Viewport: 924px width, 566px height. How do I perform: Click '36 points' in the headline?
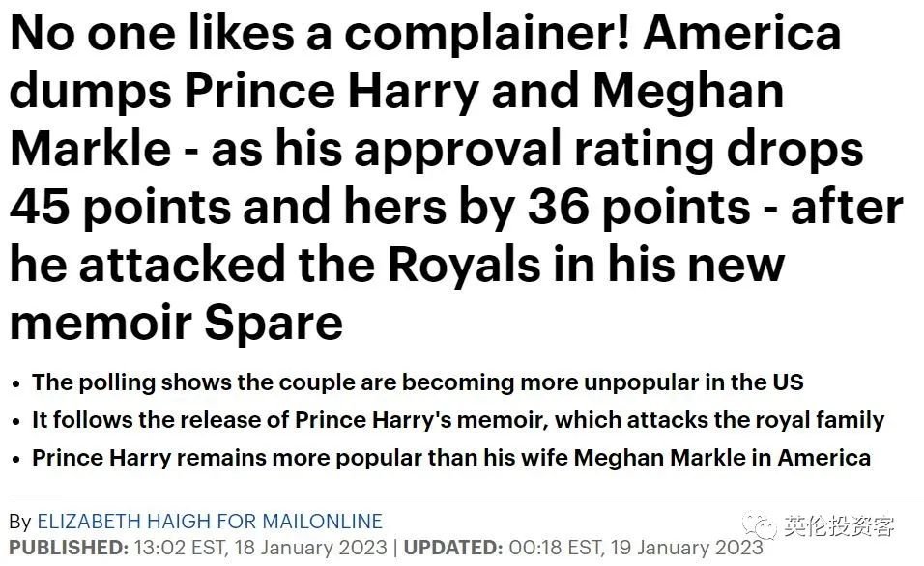point(639,208)
